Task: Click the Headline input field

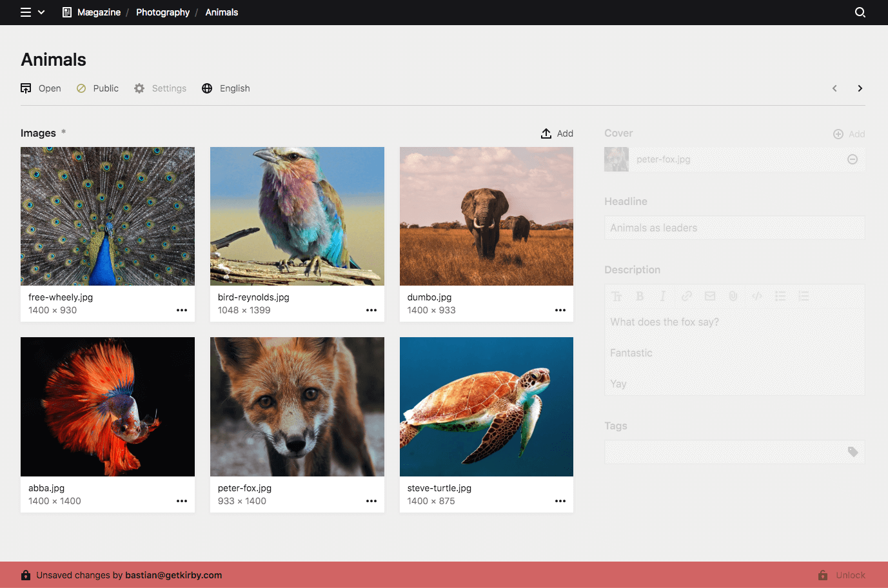Action: pos(734,228)
